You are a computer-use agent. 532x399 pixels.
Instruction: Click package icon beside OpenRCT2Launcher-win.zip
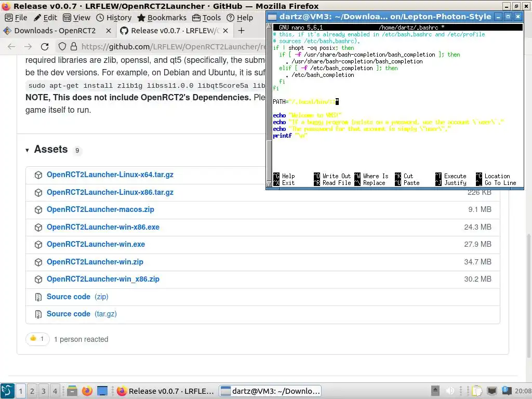click(x=38, y=262)
